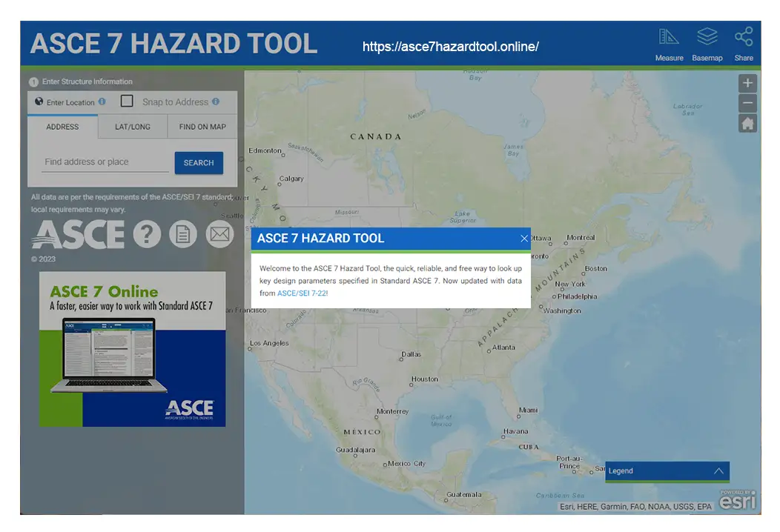
Task: Click the Philadelphia label on map
Action: coord(577,296)
